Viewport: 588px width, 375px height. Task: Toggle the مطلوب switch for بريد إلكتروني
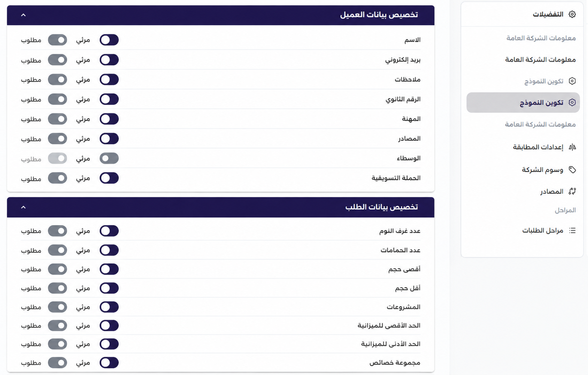coord(57,60)
